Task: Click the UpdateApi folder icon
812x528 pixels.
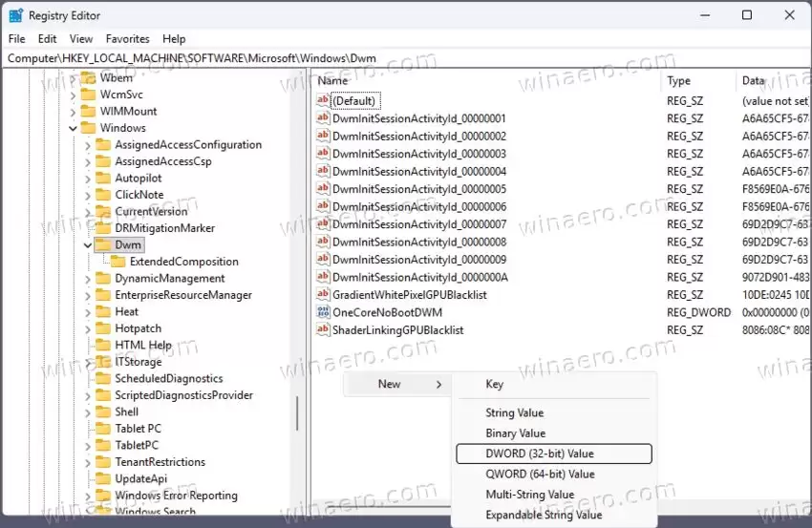Action: tap(103, 478)
